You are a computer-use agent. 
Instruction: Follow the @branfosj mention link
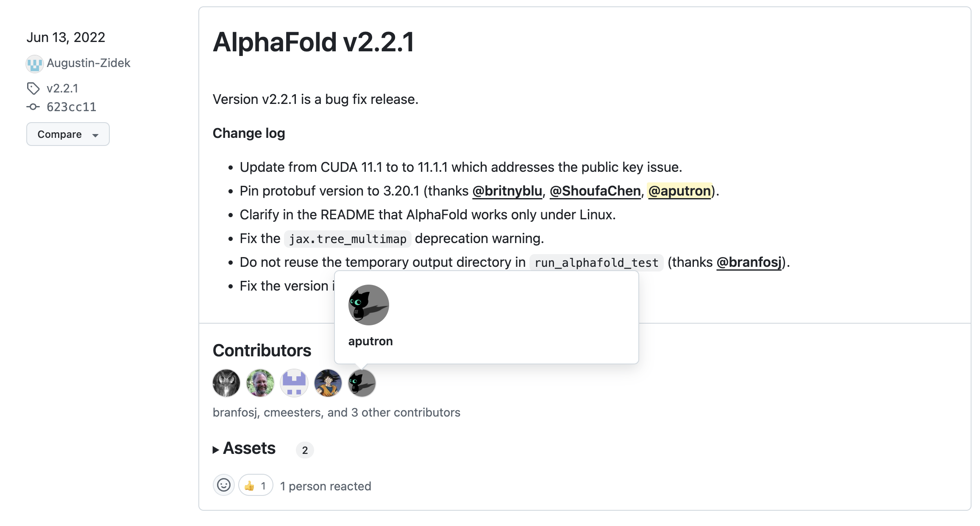click(749, 262)
